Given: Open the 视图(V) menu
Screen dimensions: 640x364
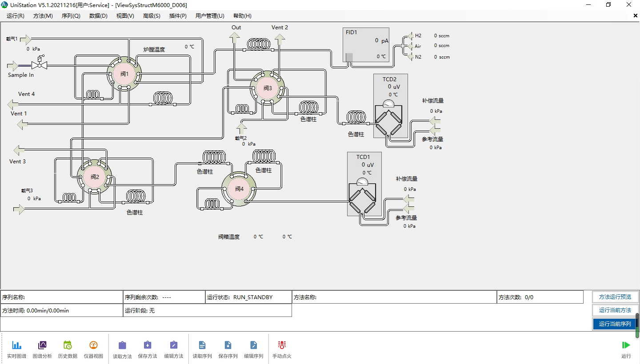Looking at the screenshot, I should pos(125,16).
